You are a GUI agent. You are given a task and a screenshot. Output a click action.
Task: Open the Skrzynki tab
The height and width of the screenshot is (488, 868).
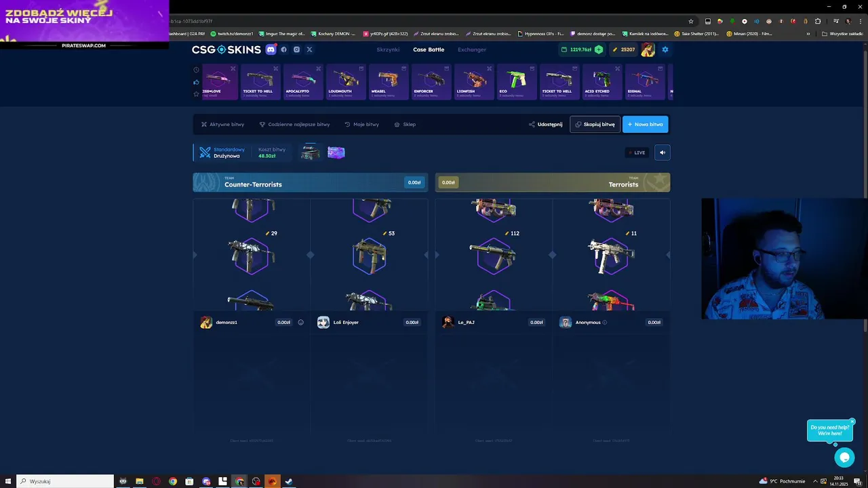pos(388,49)
